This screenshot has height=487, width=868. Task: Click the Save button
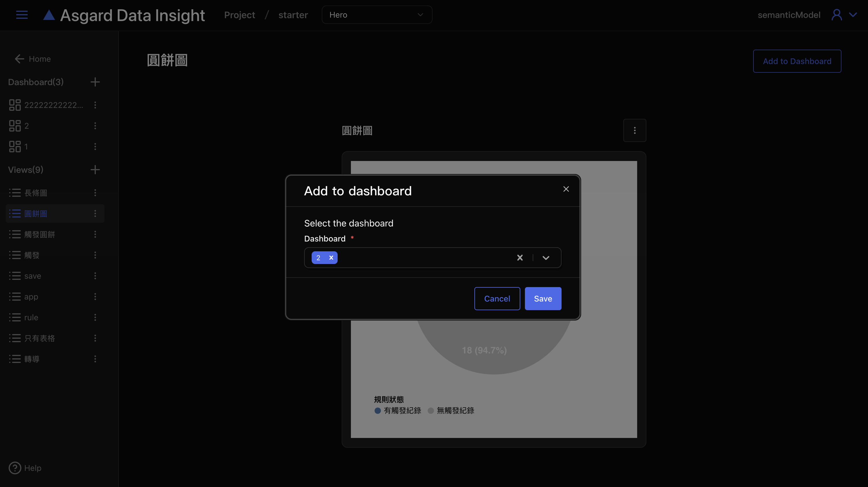pos(543,298)
